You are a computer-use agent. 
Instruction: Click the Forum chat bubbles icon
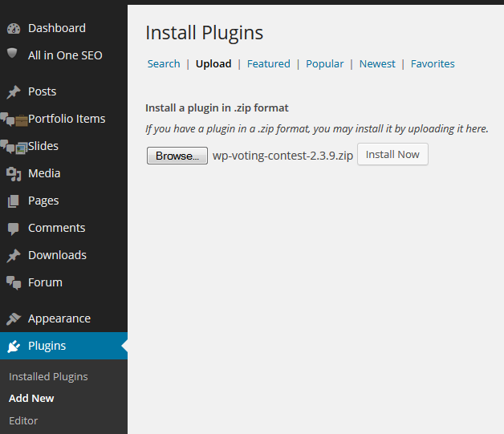click(x=14, y=283)
